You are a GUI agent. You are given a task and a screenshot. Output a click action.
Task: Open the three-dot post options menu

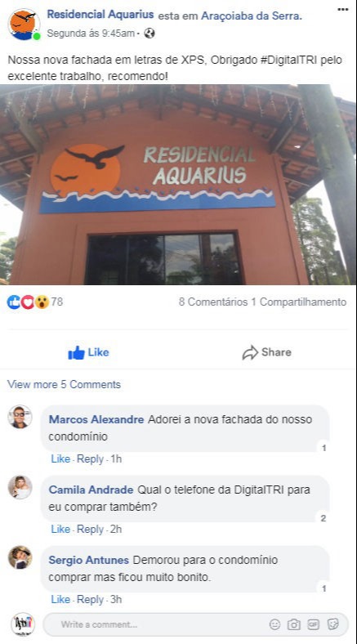[342, 10]
